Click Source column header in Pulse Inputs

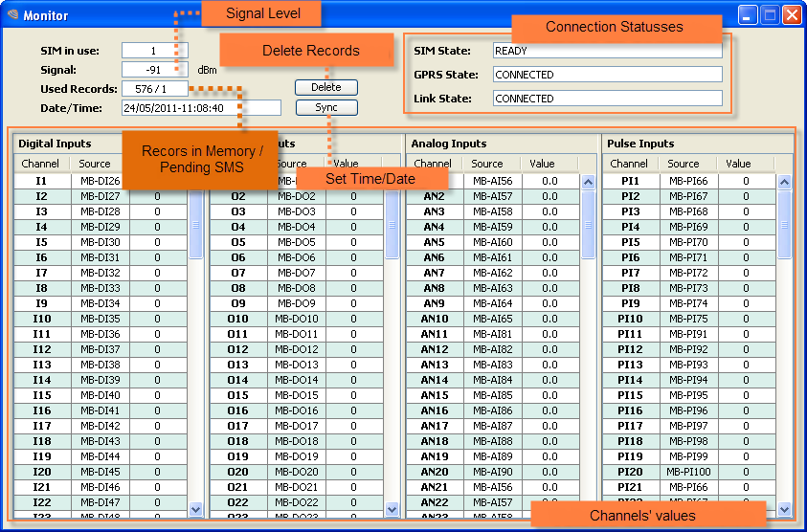[683, 164]
